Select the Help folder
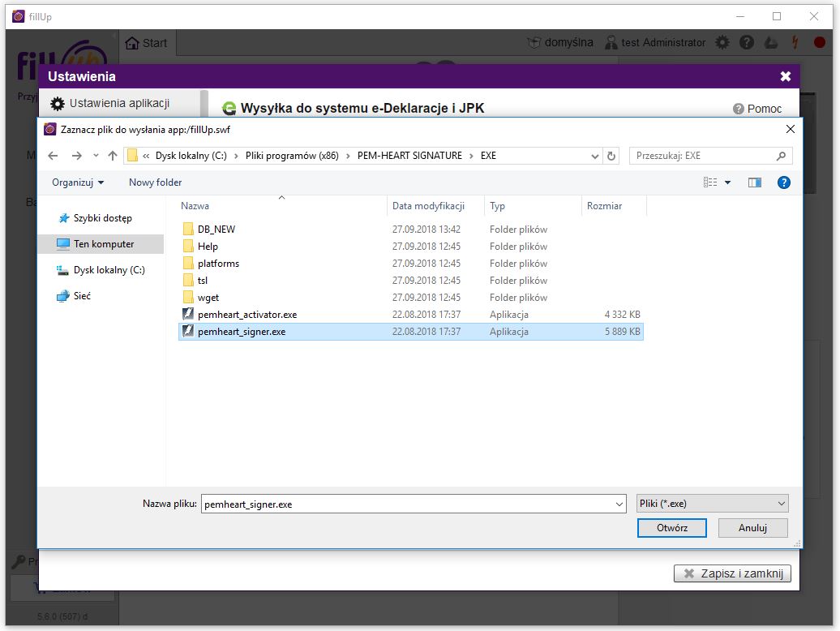Screen dimensions: 840x631 (x=410, y=247)
